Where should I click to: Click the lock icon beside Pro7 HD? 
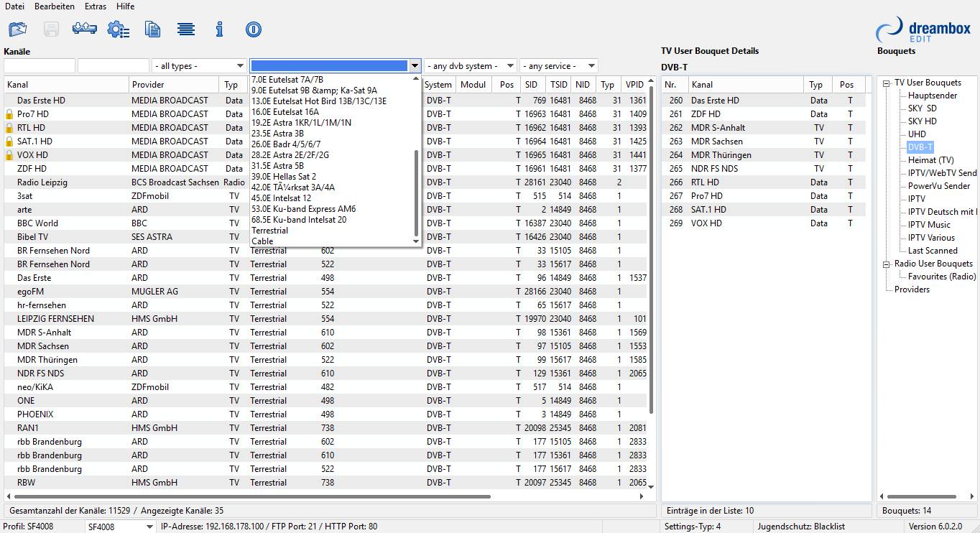(x=9, y=114)
